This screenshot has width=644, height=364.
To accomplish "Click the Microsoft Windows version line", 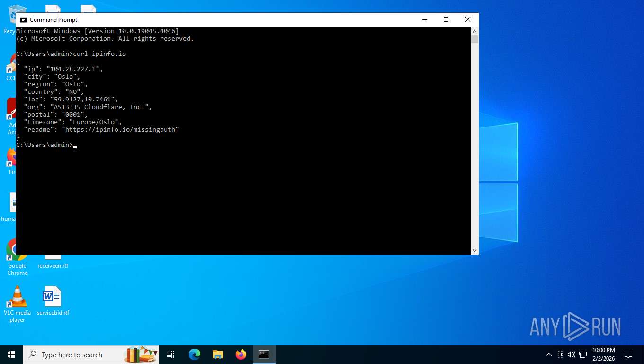I will [98, 31].
